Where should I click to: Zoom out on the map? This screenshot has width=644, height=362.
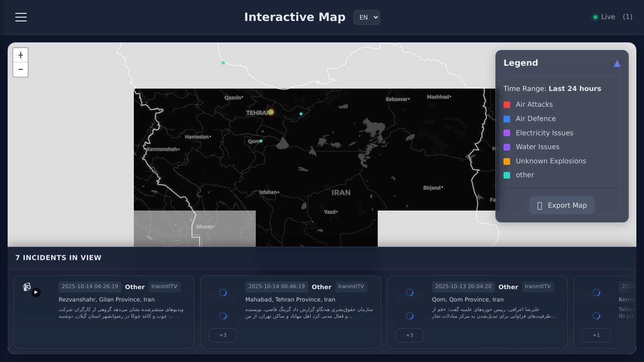click(x=20, y=70)
